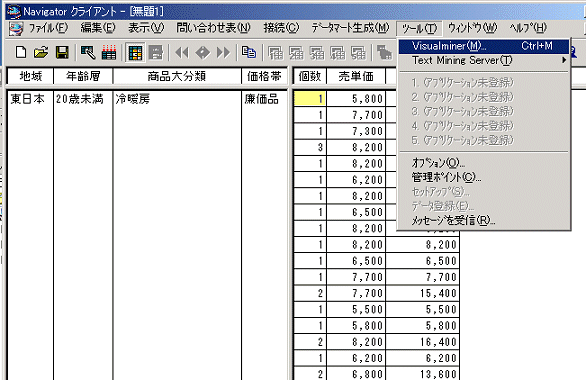Choose オプション(O)... from the menu

click(484, 163)
